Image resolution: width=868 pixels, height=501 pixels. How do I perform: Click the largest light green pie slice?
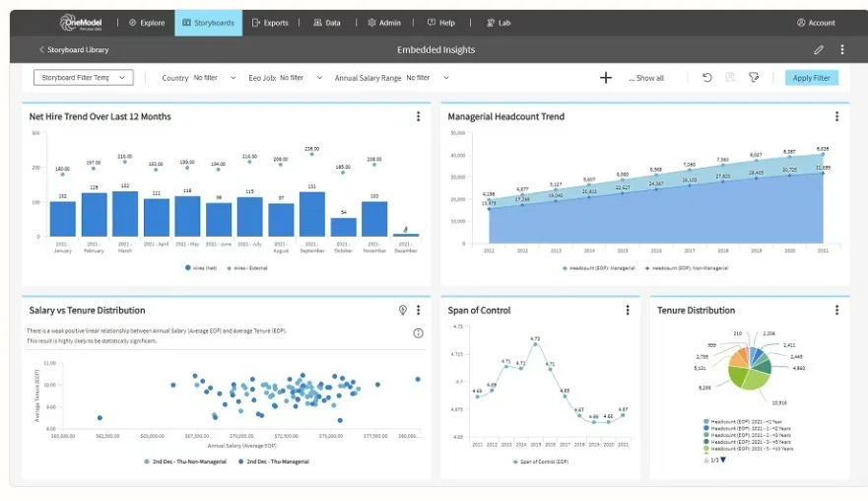[758, 379]
